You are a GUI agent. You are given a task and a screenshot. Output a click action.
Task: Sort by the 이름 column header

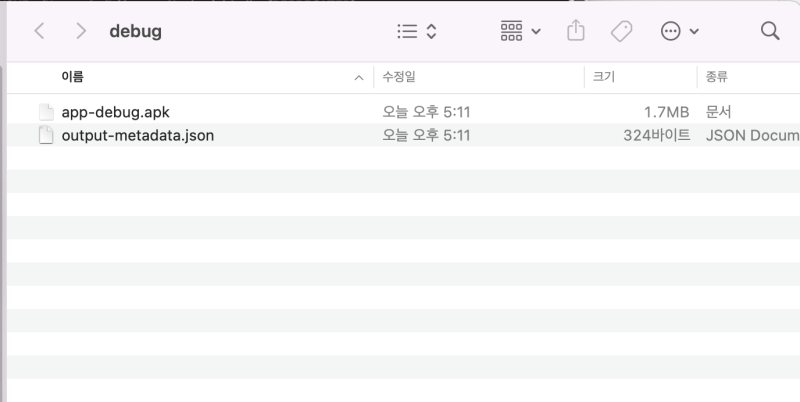(72, 77)
